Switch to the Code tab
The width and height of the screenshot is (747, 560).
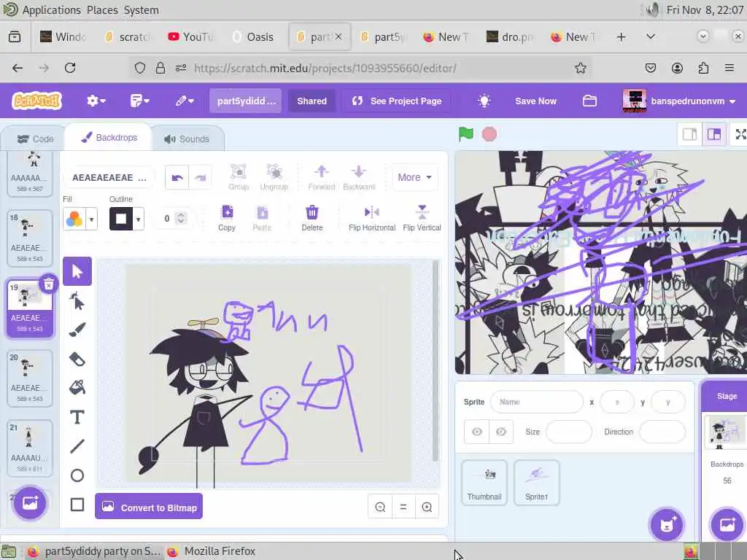pos(35,139)
